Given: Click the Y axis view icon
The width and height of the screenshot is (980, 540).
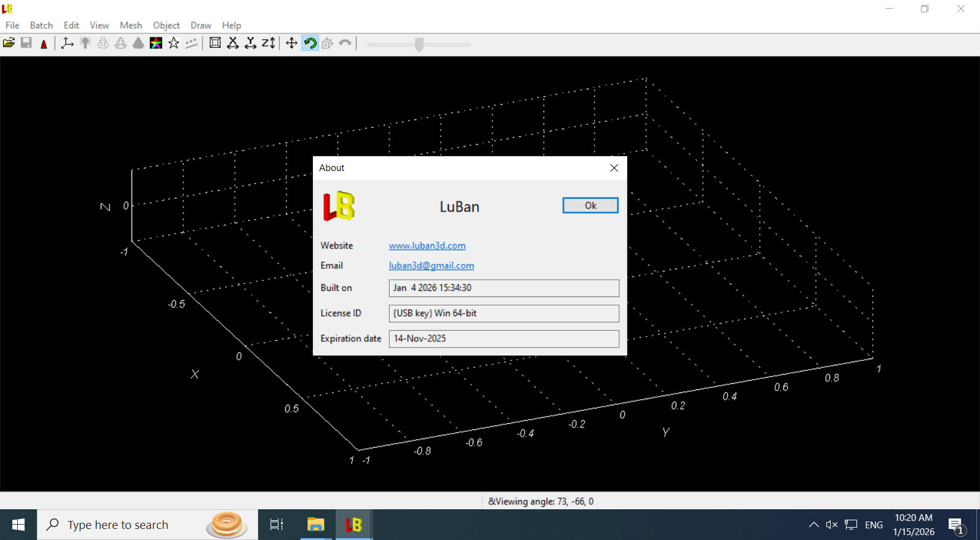Looking at the screenshot, I should pyautogui.click(x=250, y=43).
